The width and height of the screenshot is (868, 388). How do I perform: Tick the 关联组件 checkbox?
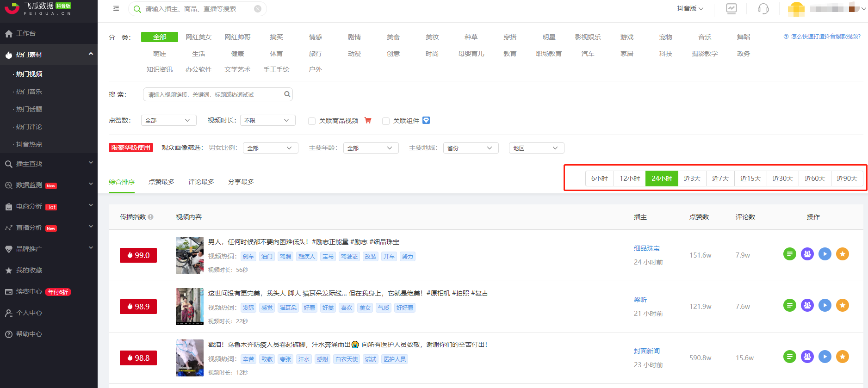coord(386,121)
